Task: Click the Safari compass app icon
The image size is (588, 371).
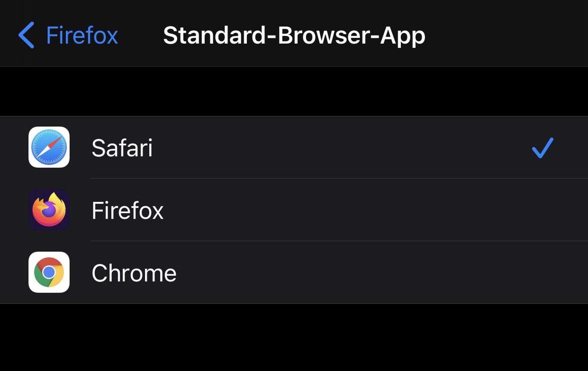Action: [49, 147]
